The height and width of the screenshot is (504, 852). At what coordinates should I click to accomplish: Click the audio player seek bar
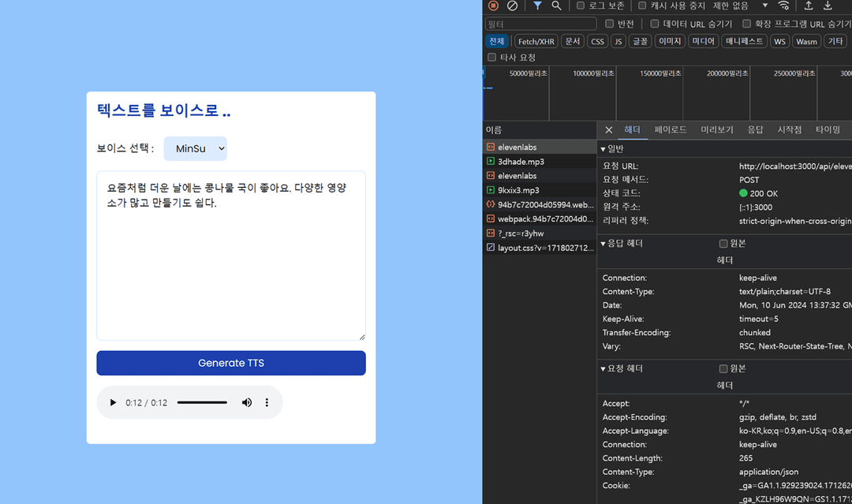point(202,402)
